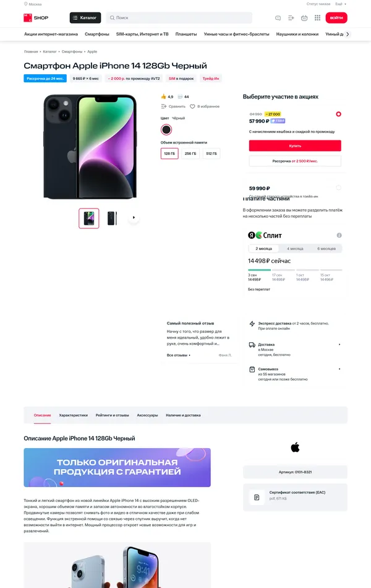
Task: Open the shopping cart icon
Action: [x=304, y=17]
